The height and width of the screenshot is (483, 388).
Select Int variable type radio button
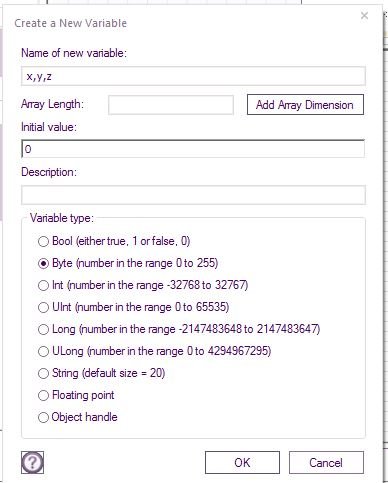(x=43, y=285)
